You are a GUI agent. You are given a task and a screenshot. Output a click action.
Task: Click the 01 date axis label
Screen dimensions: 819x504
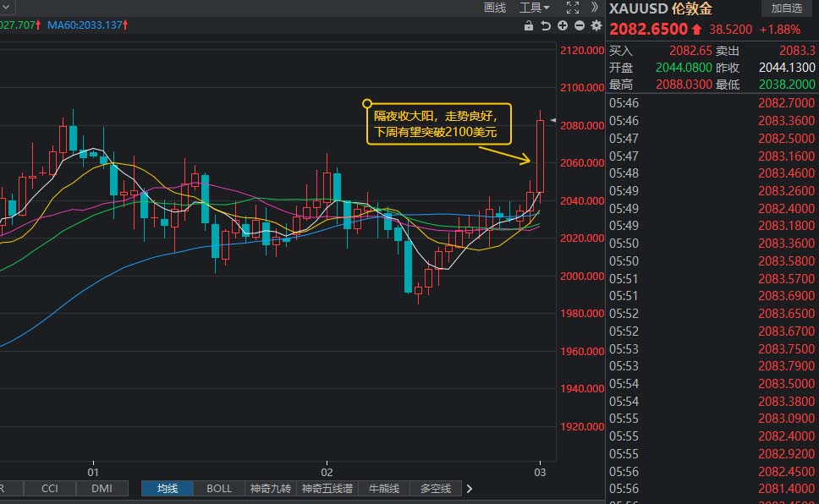point(93,472)
